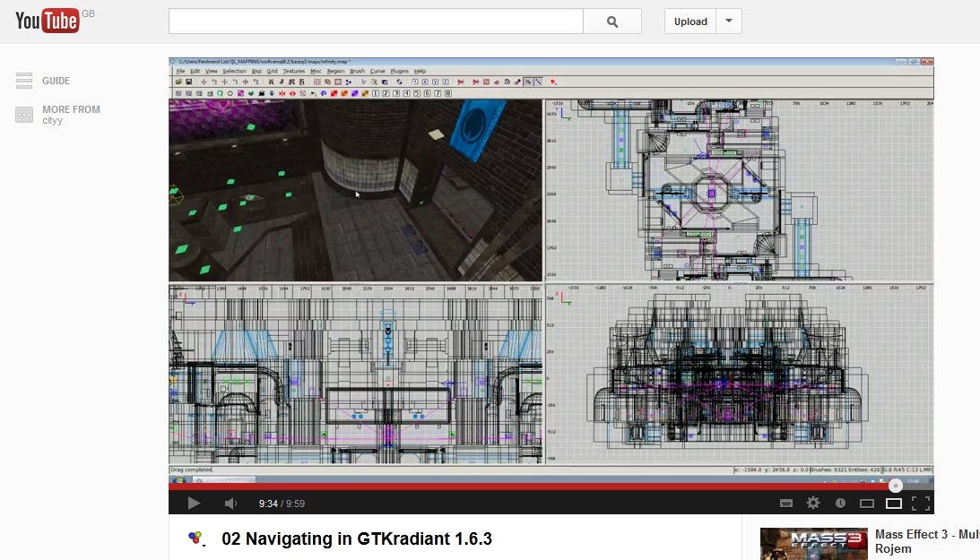Enter fullscreen mode

[x=921, y=504]
